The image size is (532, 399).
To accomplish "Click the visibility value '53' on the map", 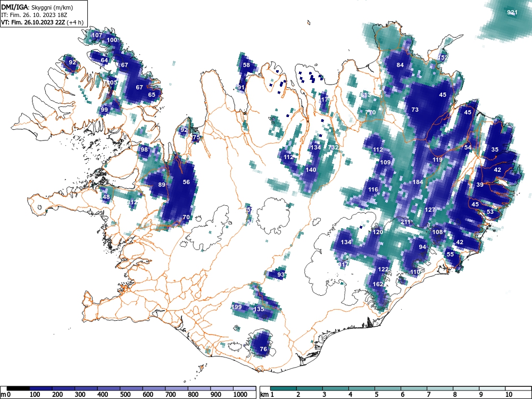I will coord(490,212).
